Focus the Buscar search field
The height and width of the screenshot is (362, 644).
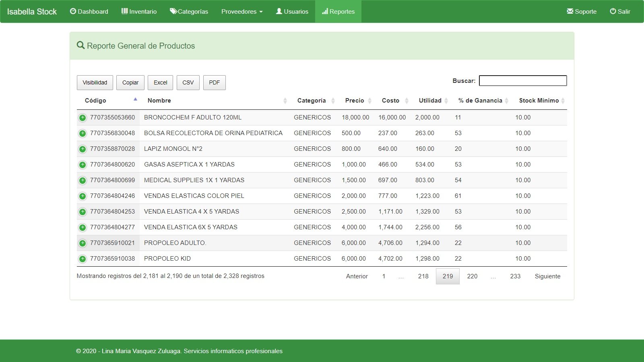click(x=523, y=81)
